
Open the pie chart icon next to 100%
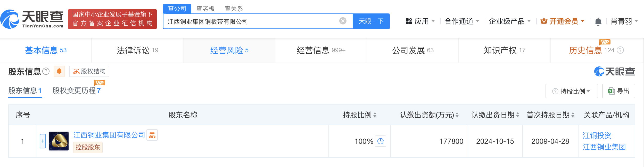[x=380, y=141]
